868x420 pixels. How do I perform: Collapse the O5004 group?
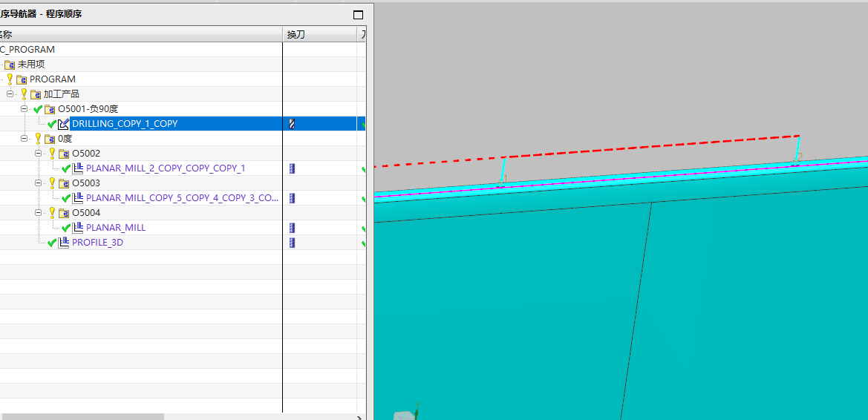[38, 212]
